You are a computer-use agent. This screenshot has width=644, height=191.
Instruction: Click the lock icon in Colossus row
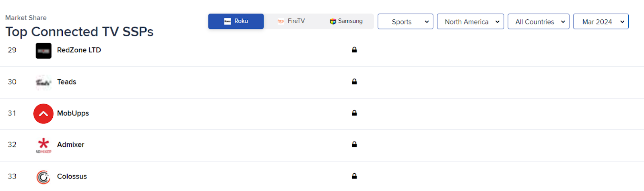354,176
